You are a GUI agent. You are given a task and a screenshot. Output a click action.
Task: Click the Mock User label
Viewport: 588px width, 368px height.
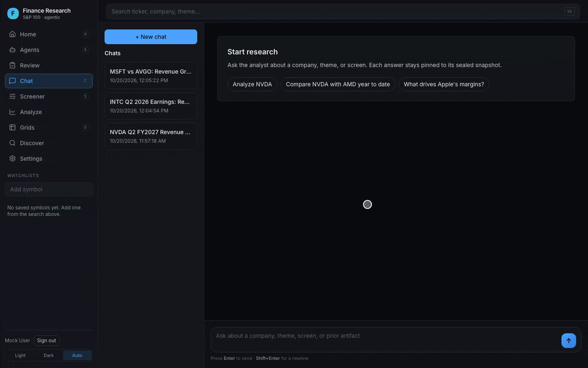pos(18,341)
